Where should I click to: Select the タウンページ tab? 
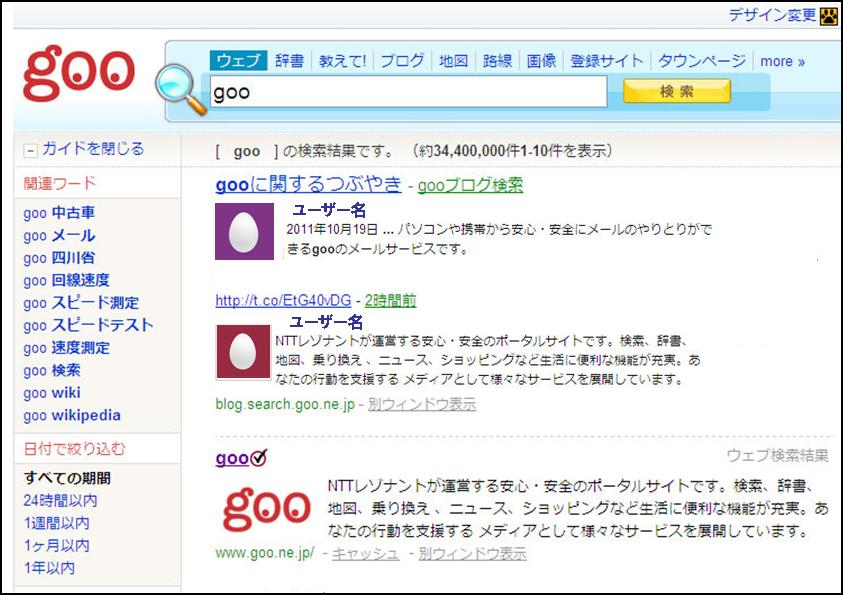[x=702, y=61]
